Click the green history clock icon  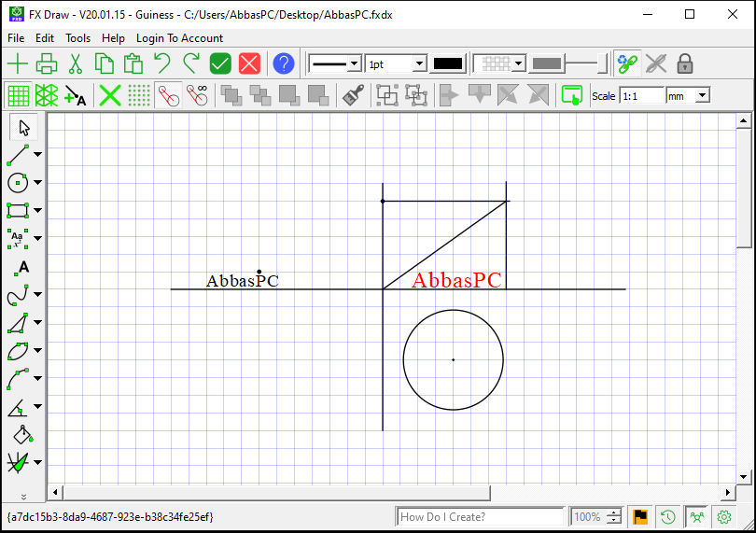667,516
